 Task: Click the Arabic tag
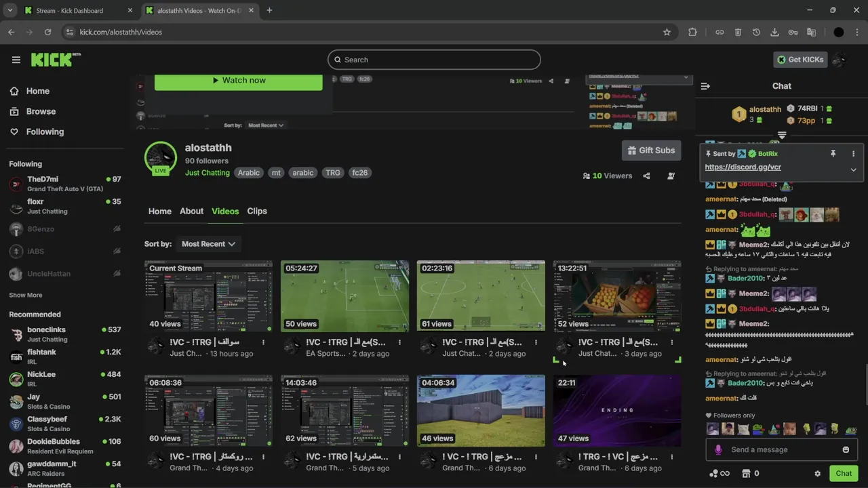[x=249, y=173]
